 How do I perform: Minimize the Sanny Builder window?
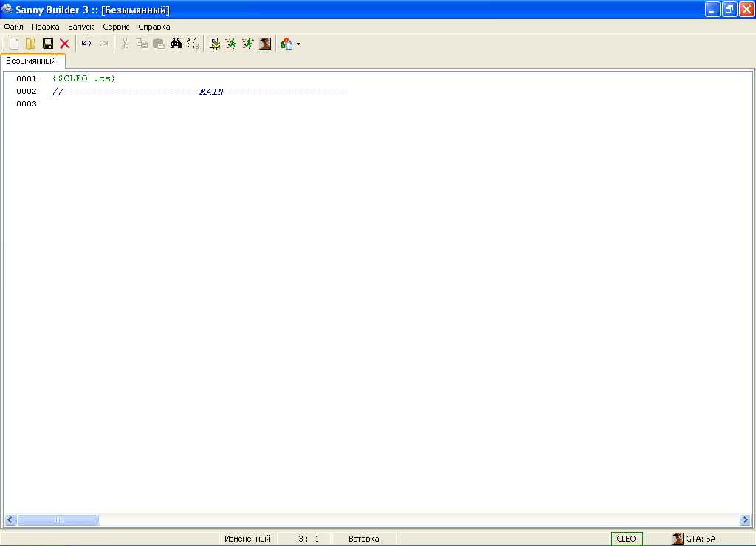tap(712, 10)
